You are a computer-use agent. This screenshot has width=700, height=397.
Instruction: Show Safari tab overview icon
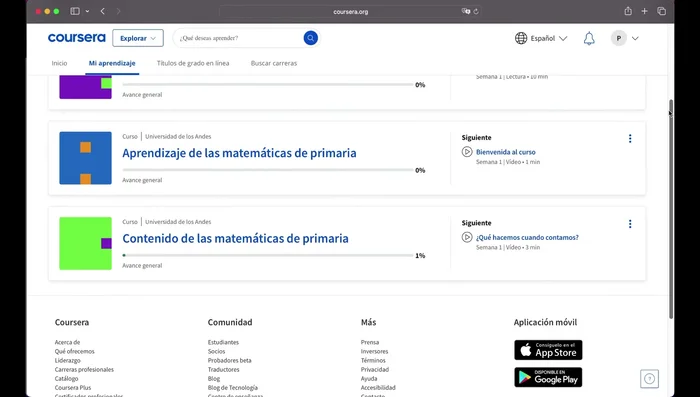pyautogui.click(x=662, y=11)
